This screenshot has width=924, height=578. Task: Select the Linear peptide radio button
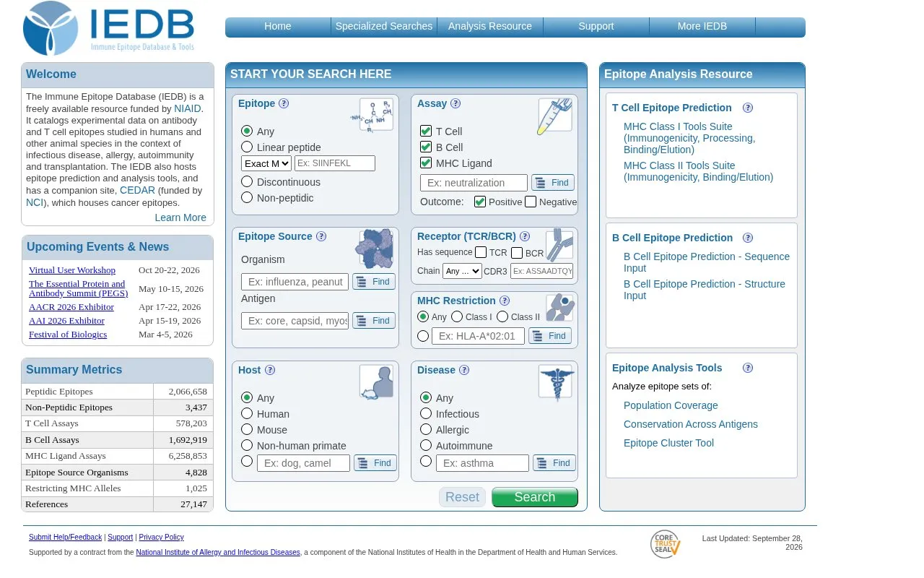247,147
